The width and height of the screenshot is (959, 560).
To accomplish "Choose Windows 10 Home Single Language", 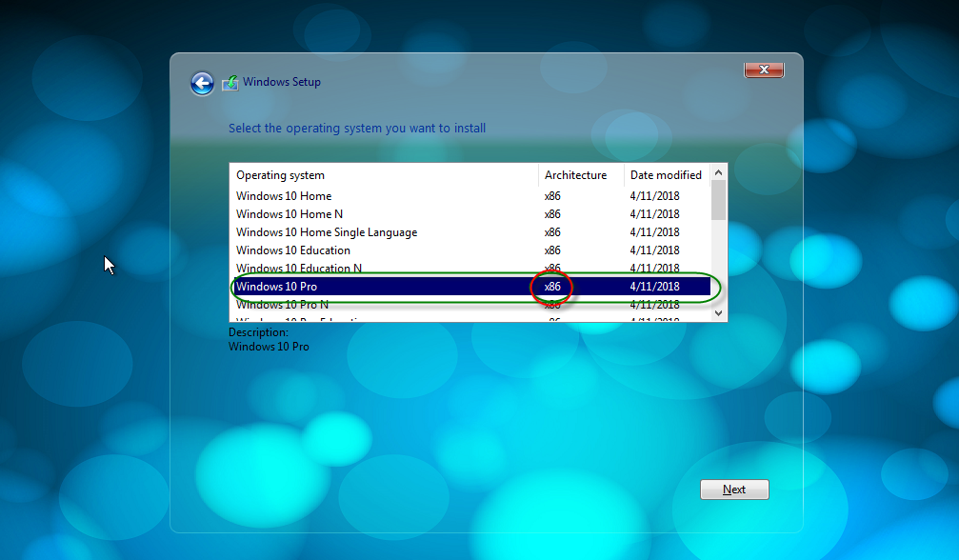I will point(327,232).
